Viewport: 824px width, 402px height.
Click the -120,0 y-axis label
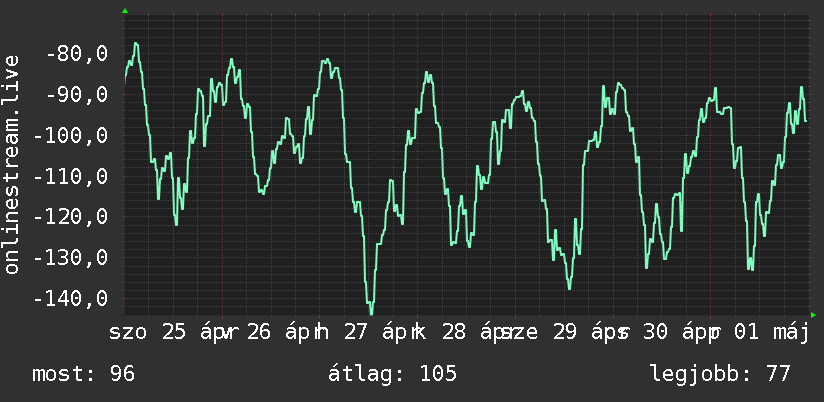(71, 217)
